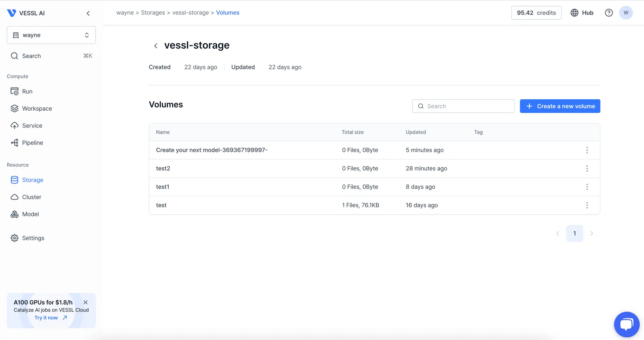Click the Storages breadcrumb
Viewport: 644px width, 340px height.
point(153,13)
